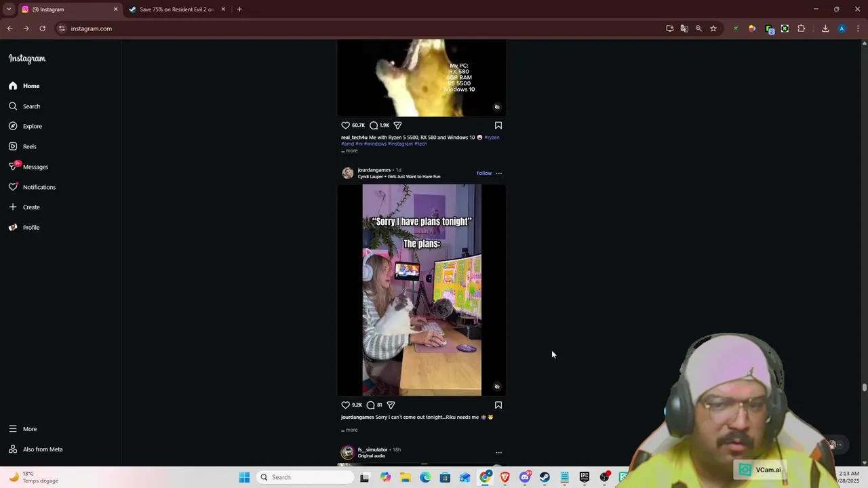The image size is (868, 488).
Task: View site information icon in address bar
Action: [x=62, y=28]
